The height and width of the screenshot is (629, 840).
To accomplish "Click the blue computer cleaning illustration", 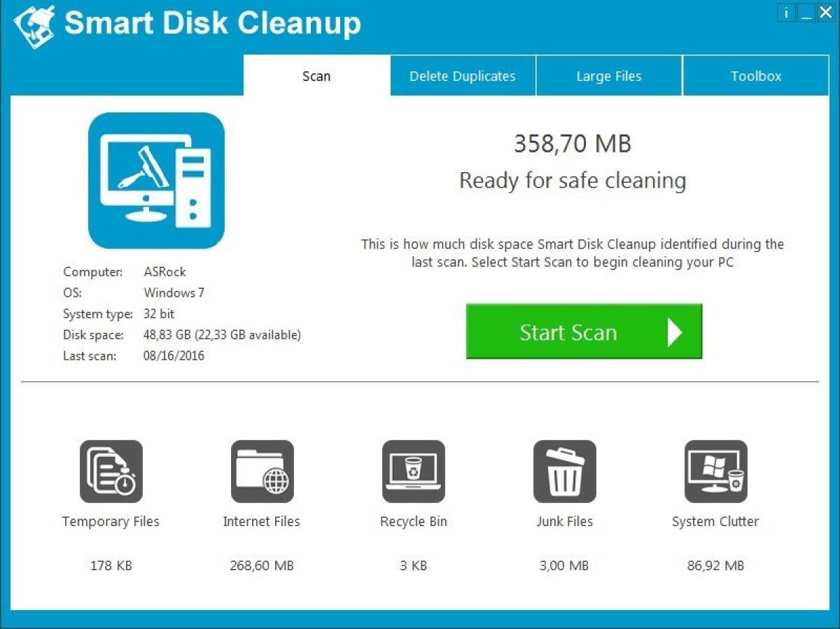I will pyautogui.click(x=155, y=178).
